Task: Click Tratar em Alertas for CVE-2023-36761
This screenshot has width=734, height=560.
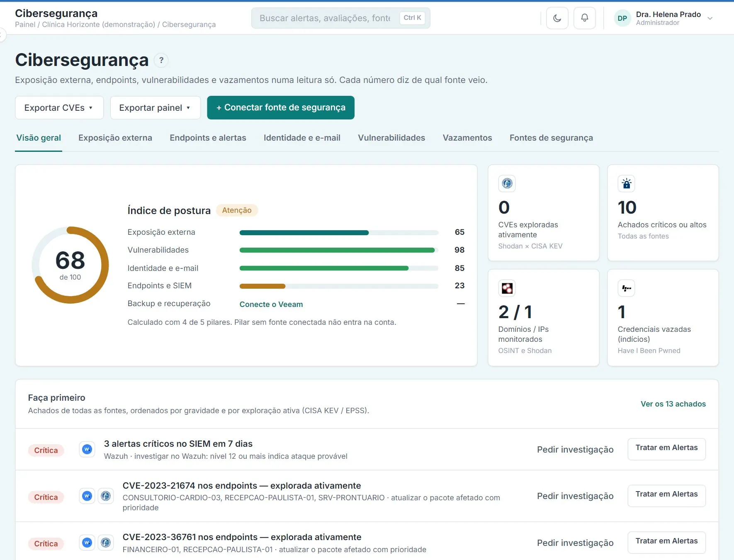Action: coord(666,543)
